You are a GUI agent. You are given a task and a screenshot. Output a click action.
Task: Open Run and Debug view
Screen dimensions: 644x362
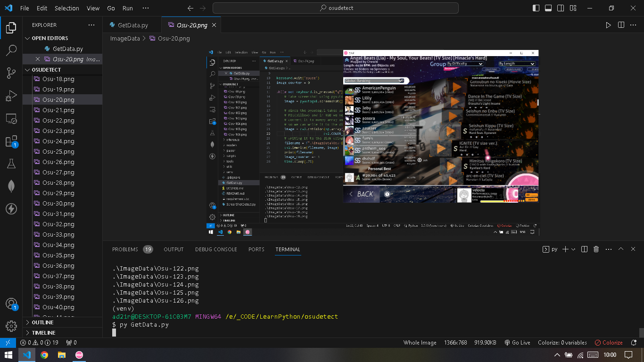[x=11, y=96]
